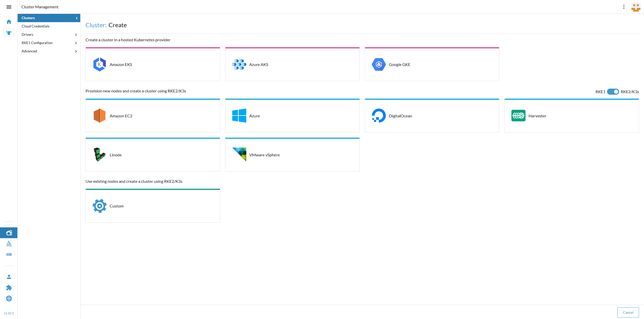Click the v2.10.2 version text

coord(9,313)
